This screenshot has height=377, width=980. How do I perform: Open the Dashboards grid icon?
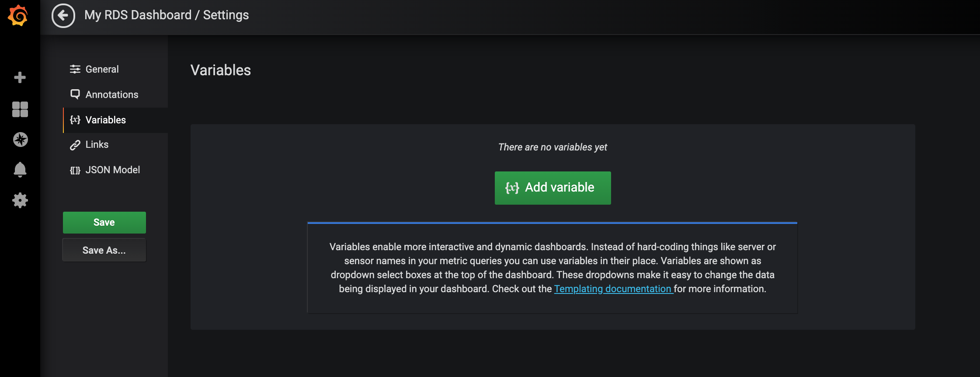[x=20, y=109]
